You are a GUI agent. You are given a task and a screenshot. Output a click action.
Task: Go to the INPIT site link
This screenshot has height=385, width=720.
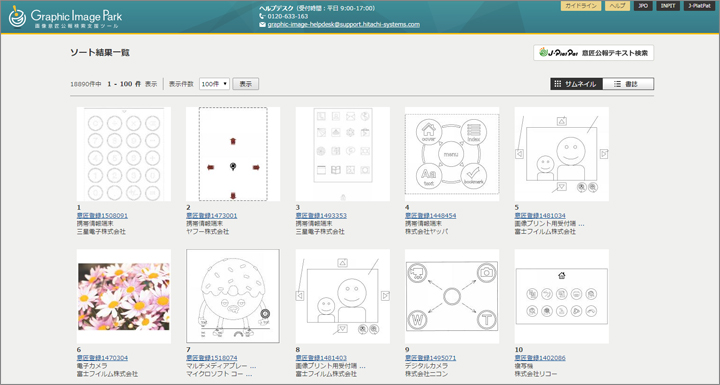[668, 6]
